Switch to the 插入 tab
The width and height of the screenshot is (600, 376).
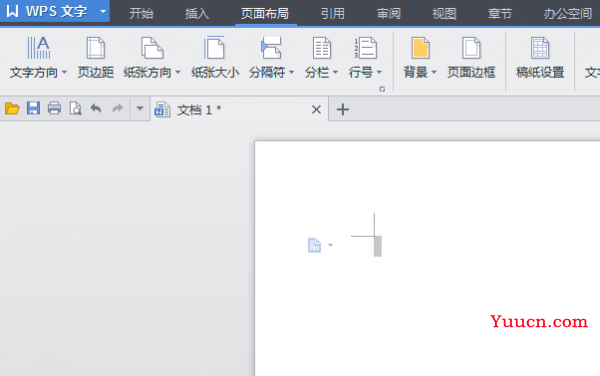coord(197,14)
